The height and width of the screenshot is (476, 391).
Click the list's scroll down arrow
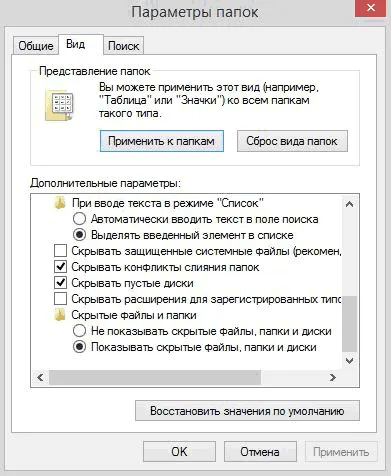coord(349,361)
